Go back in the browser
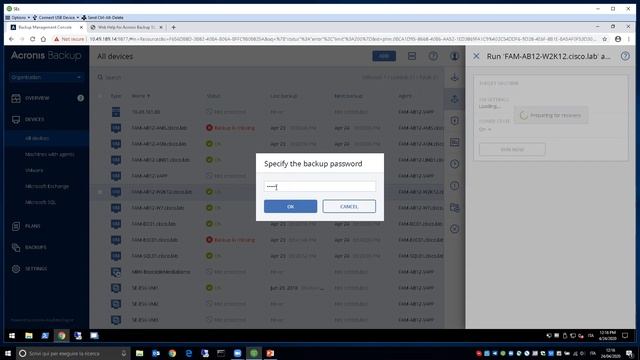 pos(11,39)
